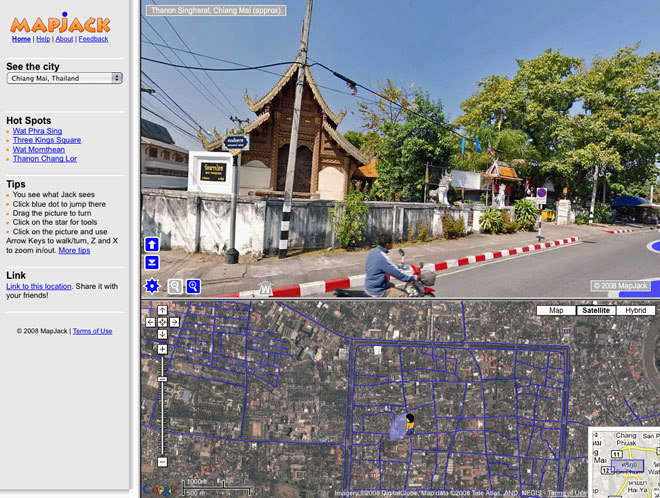
Task: Zoom in the map with plus
Action: pyautogui.click(x=162, y=349)
